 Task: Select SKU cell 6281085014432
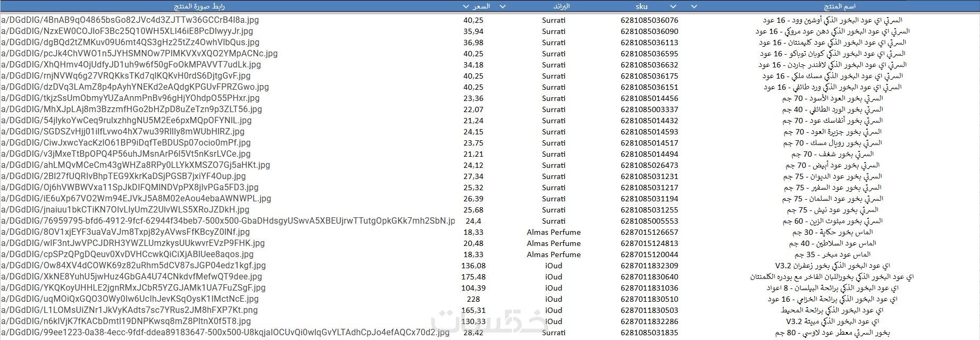[x=649, y=121]
